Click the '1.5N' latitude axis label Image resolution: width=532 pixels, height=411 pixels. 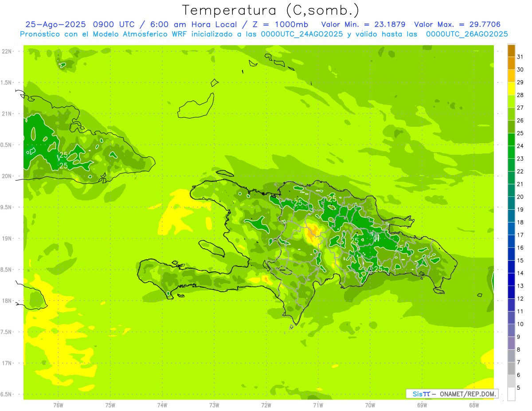click(6, 82)
